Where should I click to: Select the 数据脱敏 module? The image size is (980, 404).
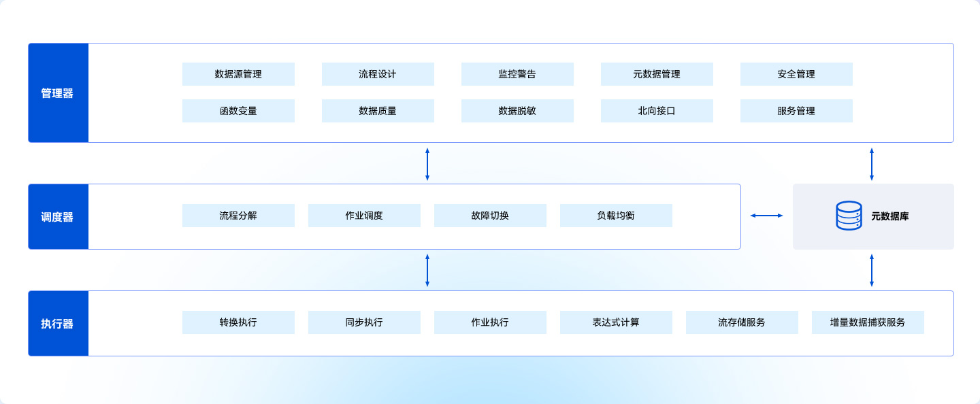pyautogui.click(x=517, y=111)
